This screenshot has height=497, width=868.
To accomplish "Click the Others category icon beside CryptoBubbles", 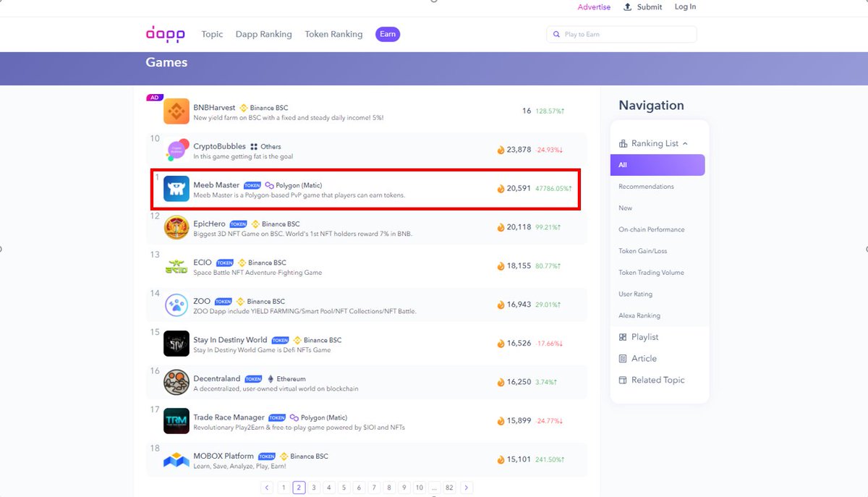I will [x=254, y=146].
